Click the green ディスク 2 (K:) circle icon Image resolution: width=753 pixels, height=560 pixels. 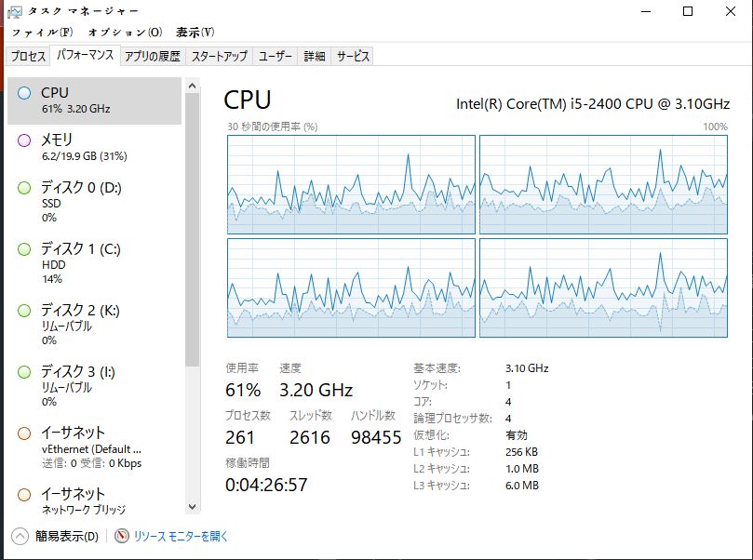tap(24, 311)
